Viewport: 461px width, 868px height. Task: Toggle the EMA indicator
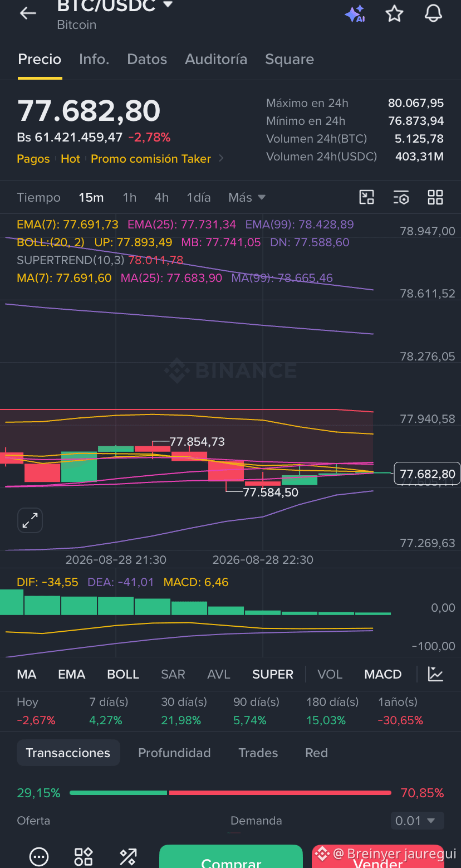click(x=72, y=674)
